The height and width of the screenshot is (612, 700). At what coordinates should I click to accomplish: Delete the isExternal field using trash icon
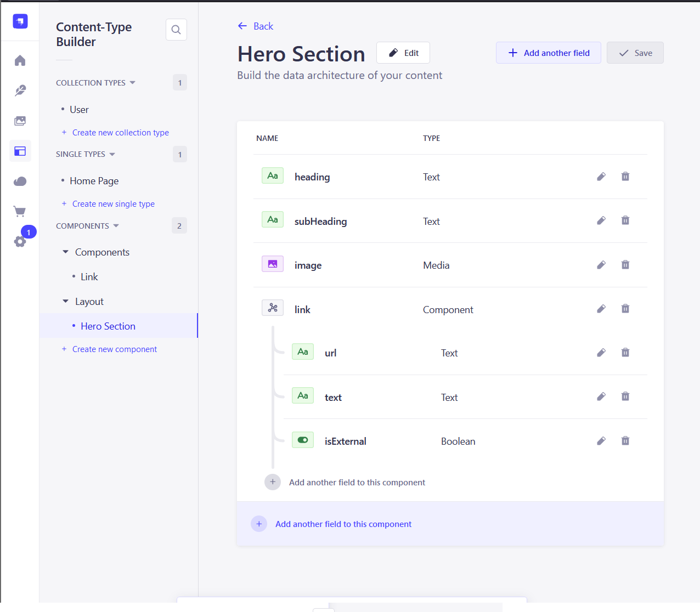pyautogui.click(x=625, y=441)
